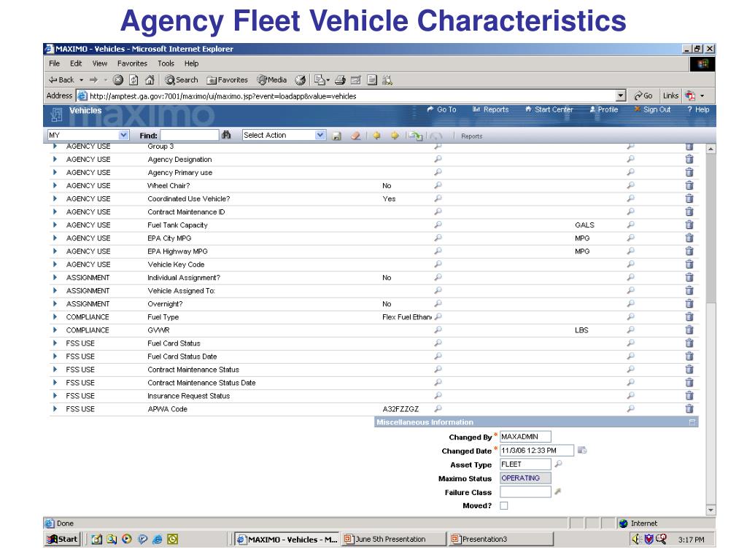Open the View menu
The width and height of the screenshot is (747, 560).
pos(99,63)
